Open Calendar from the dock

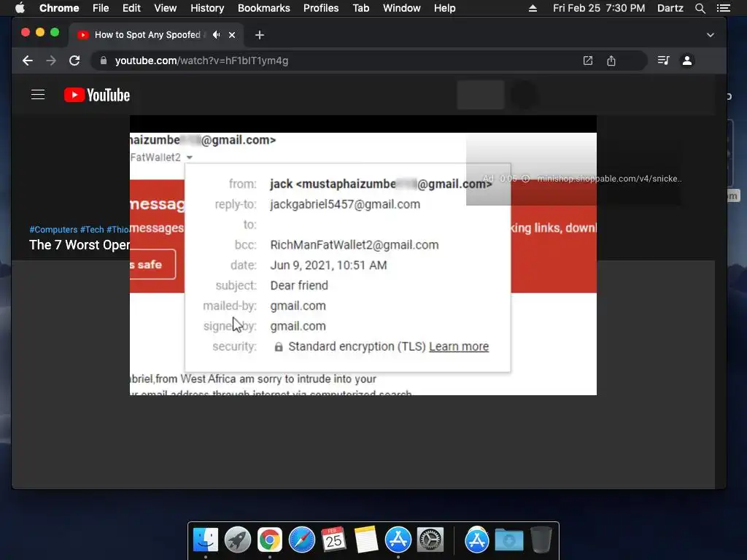(x=333, y=540)
